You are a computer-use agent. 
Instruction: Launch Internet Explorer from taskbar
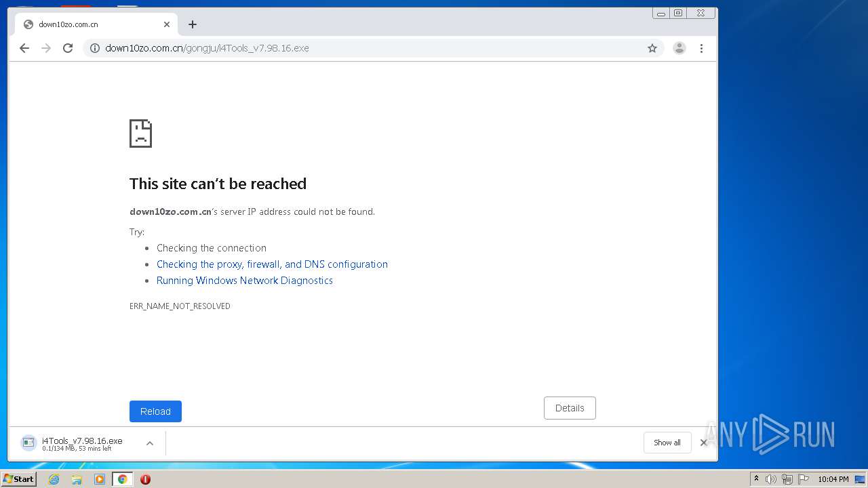[54, 479]
